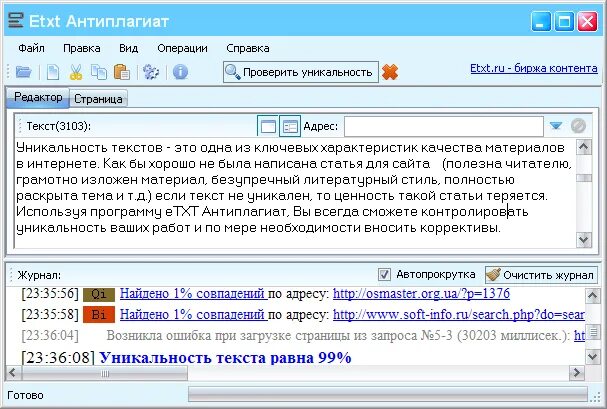This screenshot has width=607, height=409.
Task: Click the Готово status text
Action: (26, 395)
